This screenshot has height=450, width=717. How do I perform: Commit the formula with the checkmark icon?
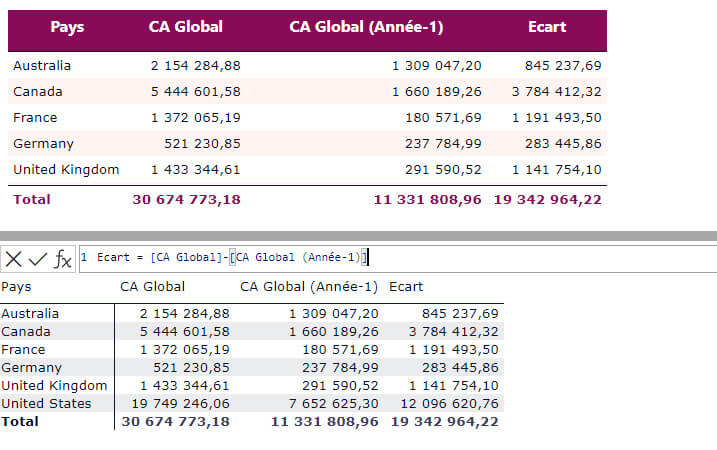pyautogui.click(x=38, y=259)
